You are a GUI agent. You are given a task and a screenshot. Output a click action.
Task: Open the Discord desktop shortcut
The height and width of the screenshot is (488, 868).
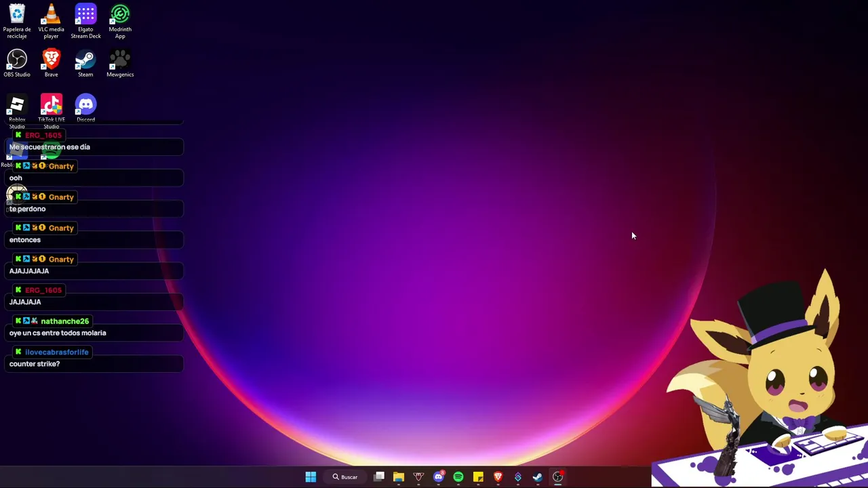(x=85, y=108)
